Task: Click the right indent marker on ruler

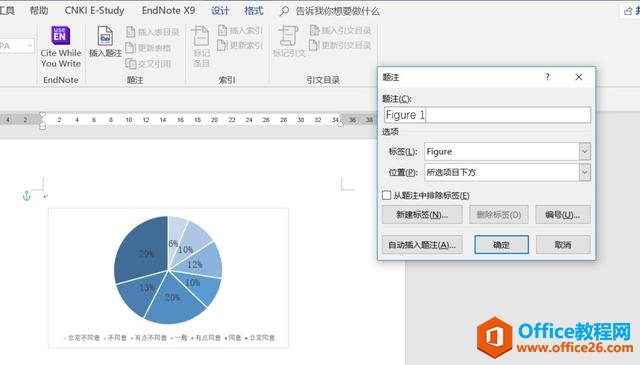Action: coord(340,124)
